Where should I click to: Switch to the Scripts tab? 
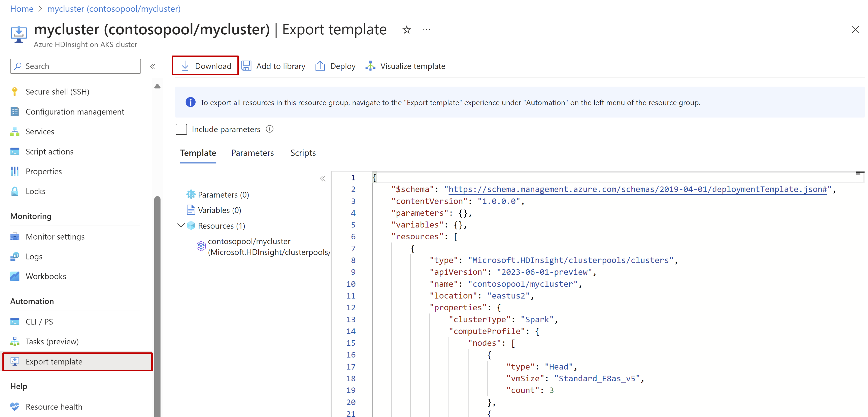(x=303, y=153)
